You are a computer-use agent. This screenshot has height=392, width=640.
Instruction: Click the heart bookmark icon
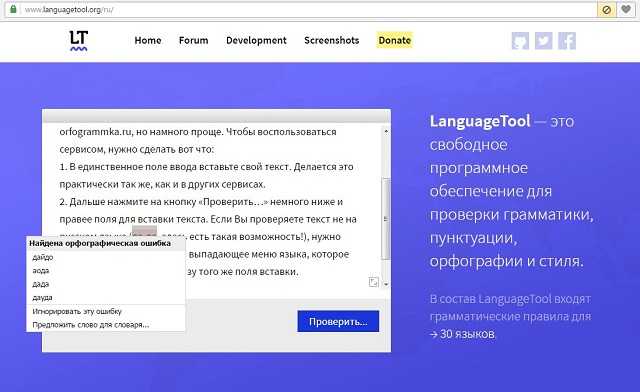(626, 9)
